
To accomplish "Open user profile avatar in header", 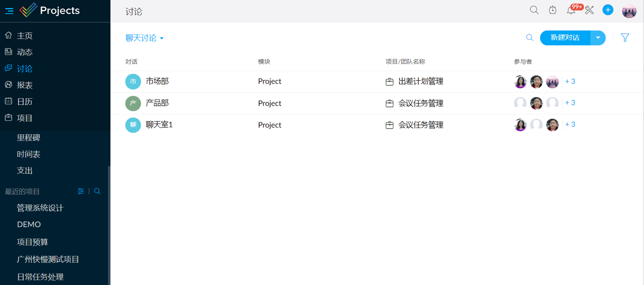I will pyautogui.click(x=629, y=11).
